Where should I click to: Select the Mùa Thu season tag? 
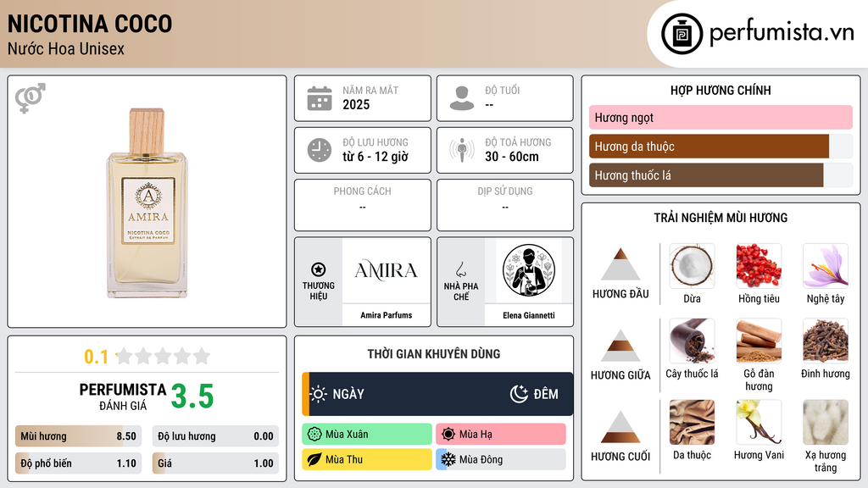(x=367, y=459)
